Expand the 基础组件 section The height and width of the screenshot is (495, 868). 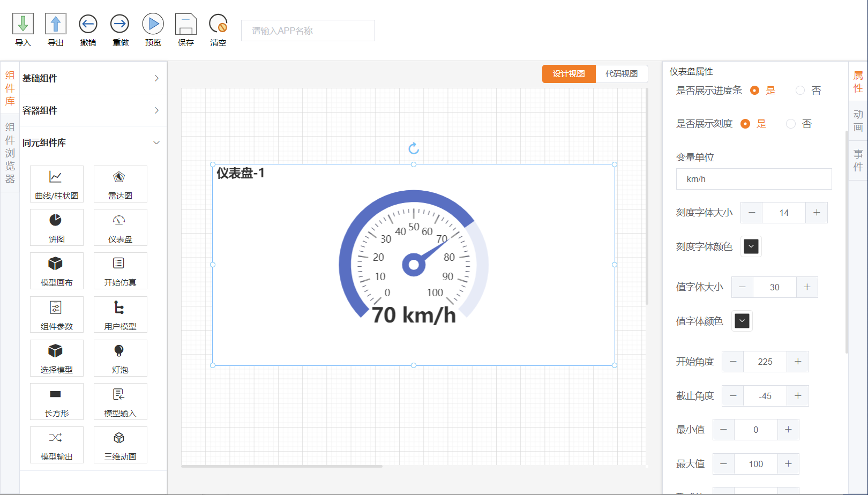(x=93, y=78)
